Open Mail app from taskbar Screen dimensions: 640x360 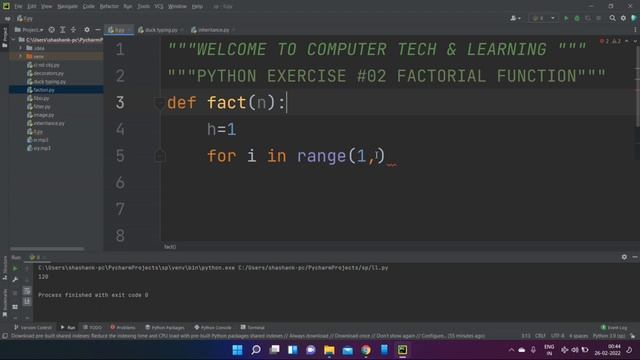click(347, 350)
